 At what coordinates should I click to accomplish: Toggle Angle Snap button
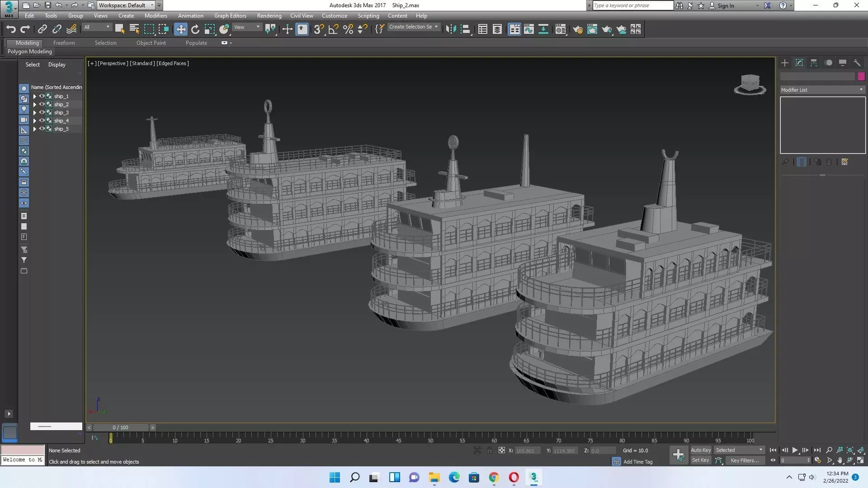(x=333, y=29)
